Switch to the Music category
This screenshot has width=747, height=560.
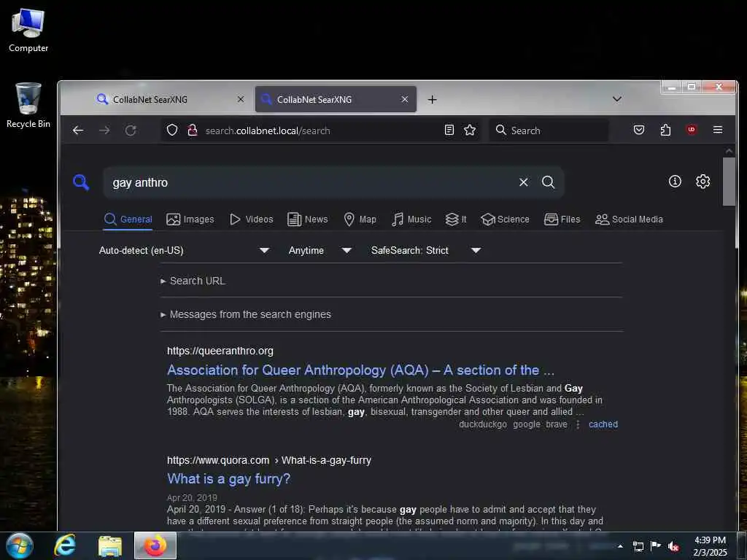[411, 219]
